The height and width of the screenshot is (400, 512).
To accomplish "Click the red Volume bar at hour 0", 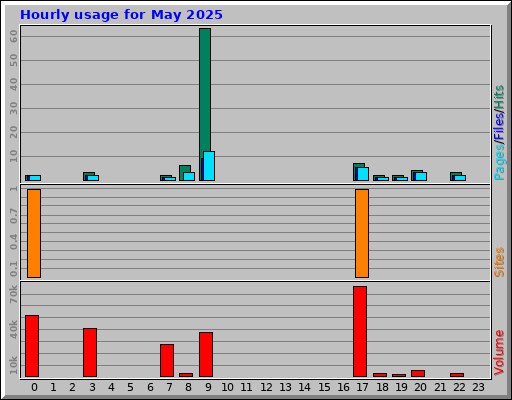I will click(32, 346).
